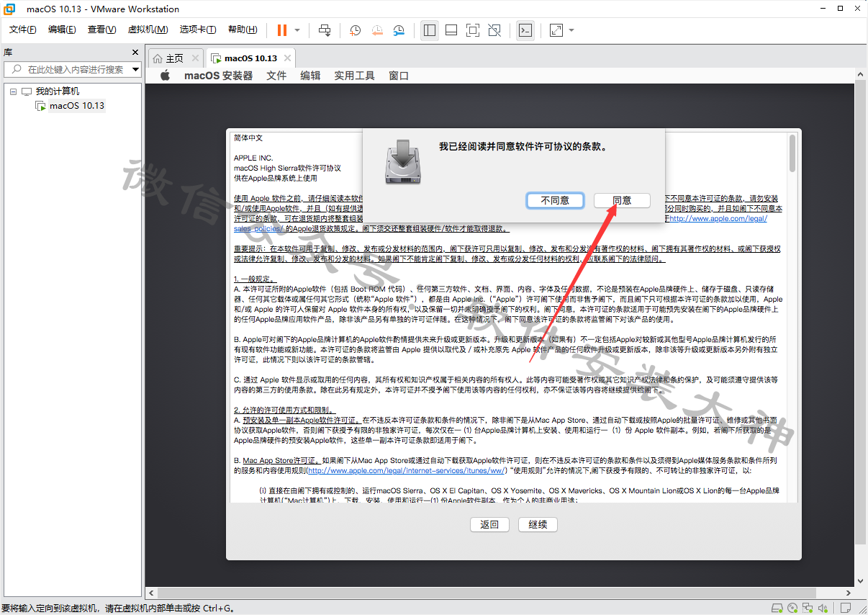
Task: Close the 主页 tab
Action: coord(194,58)
